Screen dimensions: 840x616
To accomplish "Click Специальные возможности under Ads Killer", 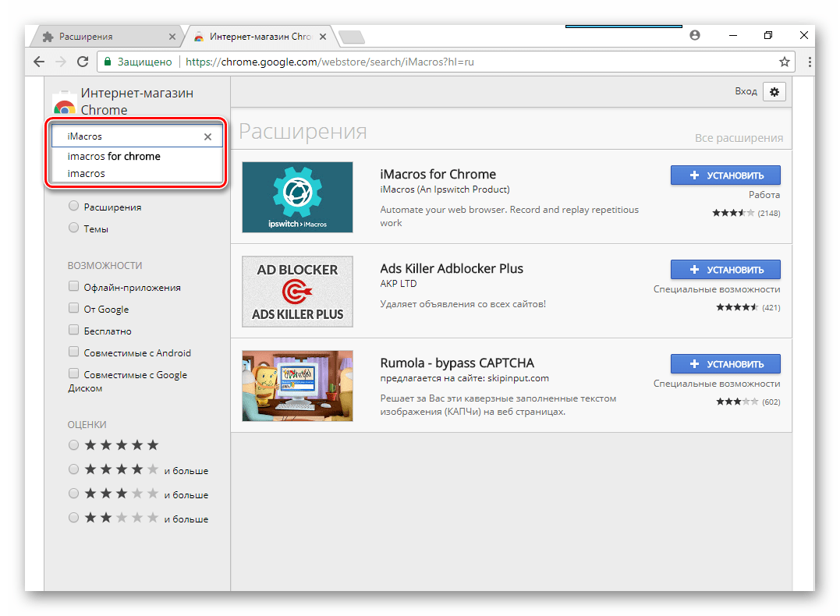I will pos(717,289).
